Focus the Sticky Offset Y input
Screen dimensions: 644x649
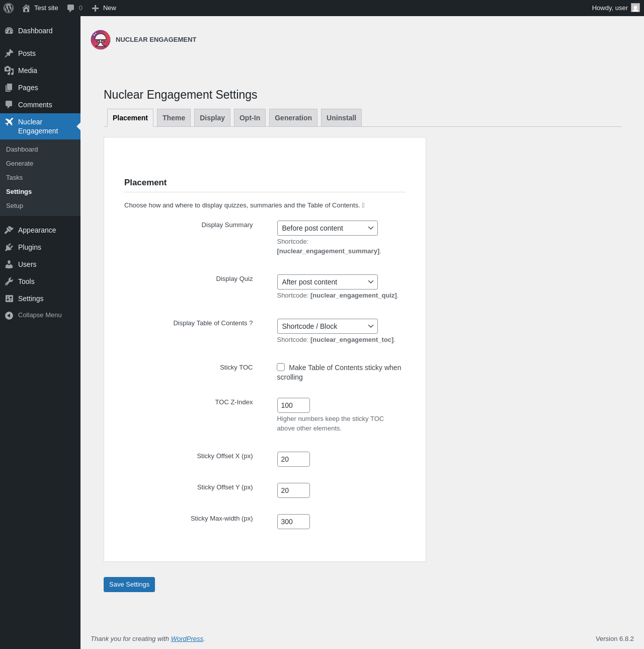click(x=293, y=490)
